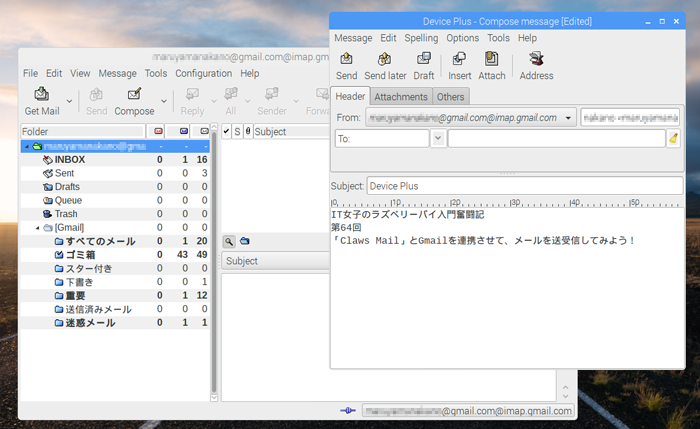Collapse the [Gmail] folder tree
The image size is (700, 429).
coord(38,228)
